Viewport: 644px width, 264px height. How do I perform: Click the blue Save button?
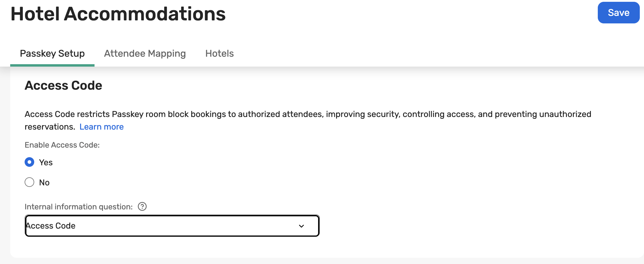pos(618,13)
